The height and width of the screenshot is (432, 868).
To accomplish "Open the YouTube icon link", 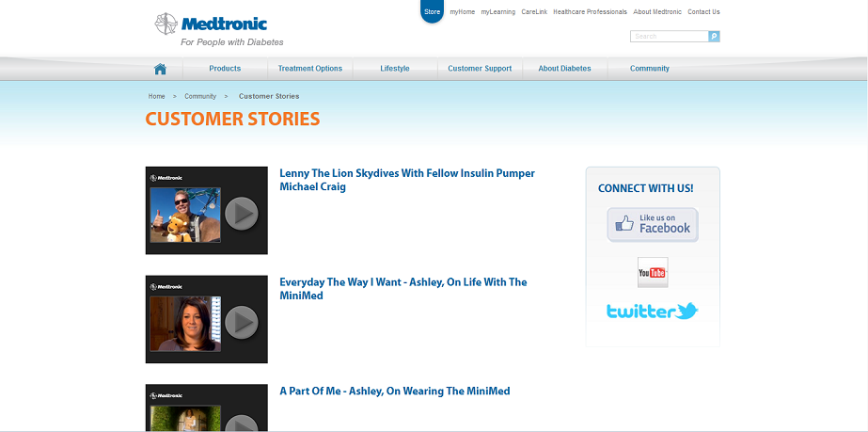I will click(x=653, y=272).
